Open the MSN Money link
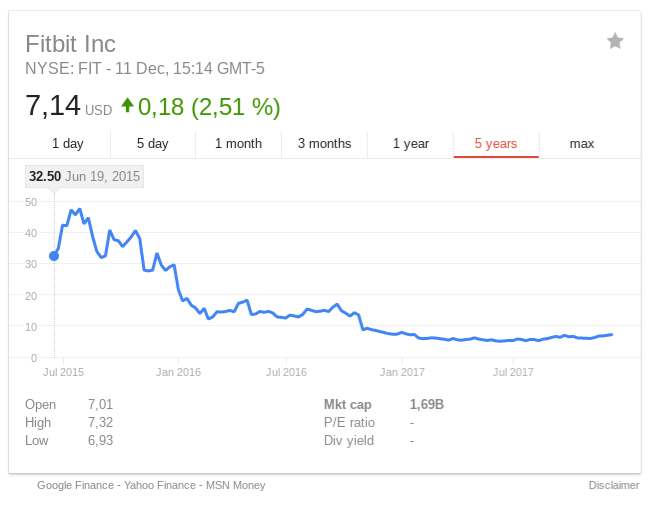The width and height of the screenshot is (652, 509). coord(236,485)
